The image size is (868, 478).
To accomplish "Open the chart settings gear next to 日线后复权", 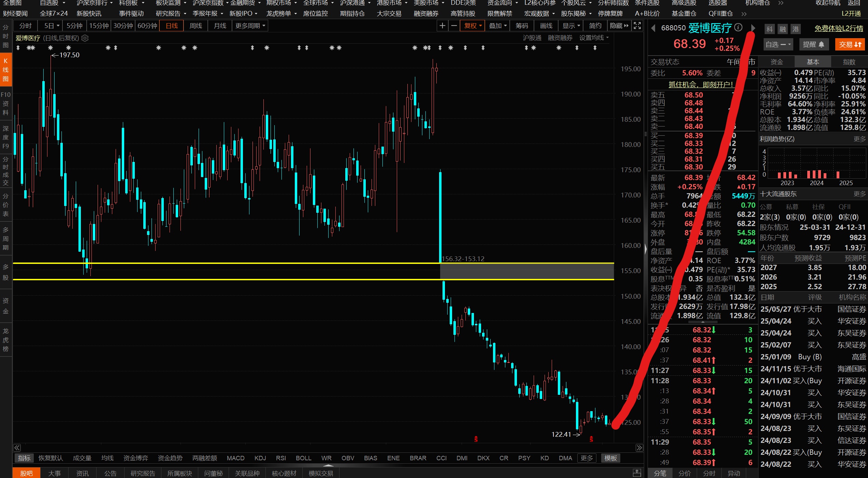I will [x=85, y=38].
